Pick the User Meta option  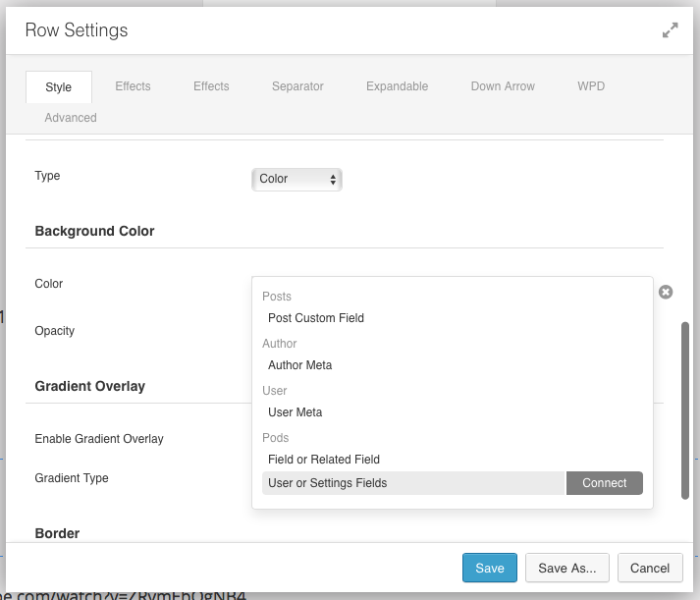point(296,412)
